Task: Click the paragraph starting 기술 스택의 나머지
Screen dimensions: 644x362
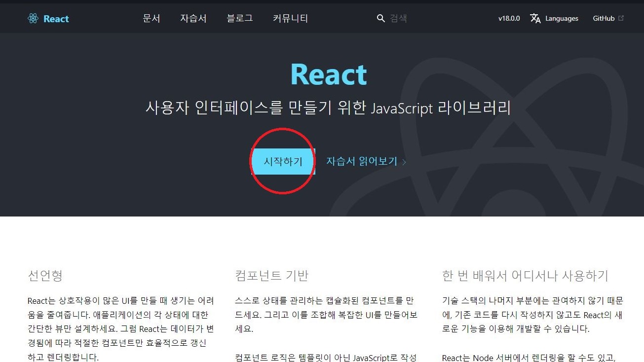Action: point(533,315)
